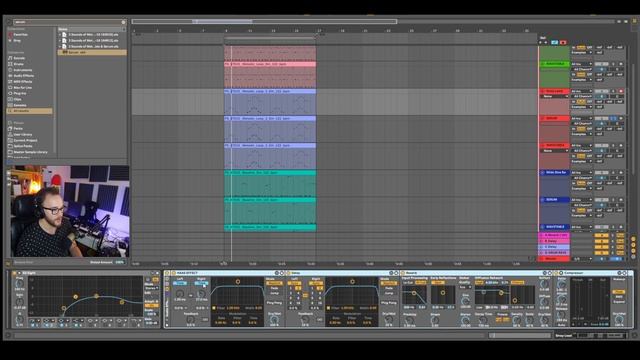Open the Audio Effects browser category
The height and width of the screenshot is (360, 640).
click(x=24, y=76)
